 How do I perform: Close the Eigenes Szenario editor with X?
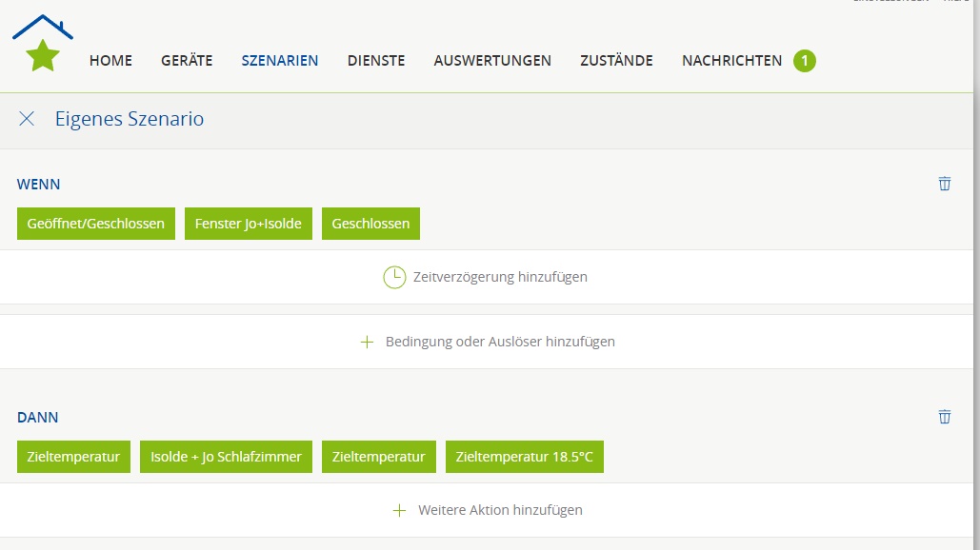click(x=27, y=119)
